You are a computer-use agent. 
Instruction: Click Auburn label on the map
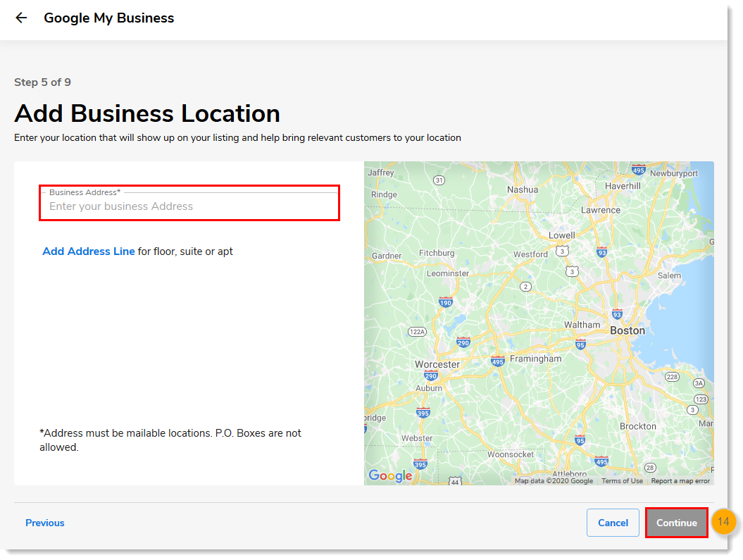(428, 388)
